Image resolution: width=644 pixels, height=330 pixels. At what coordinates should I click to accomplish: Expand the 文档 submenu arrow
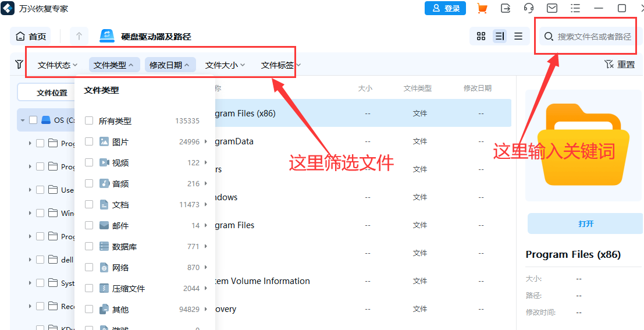[206, 205]
